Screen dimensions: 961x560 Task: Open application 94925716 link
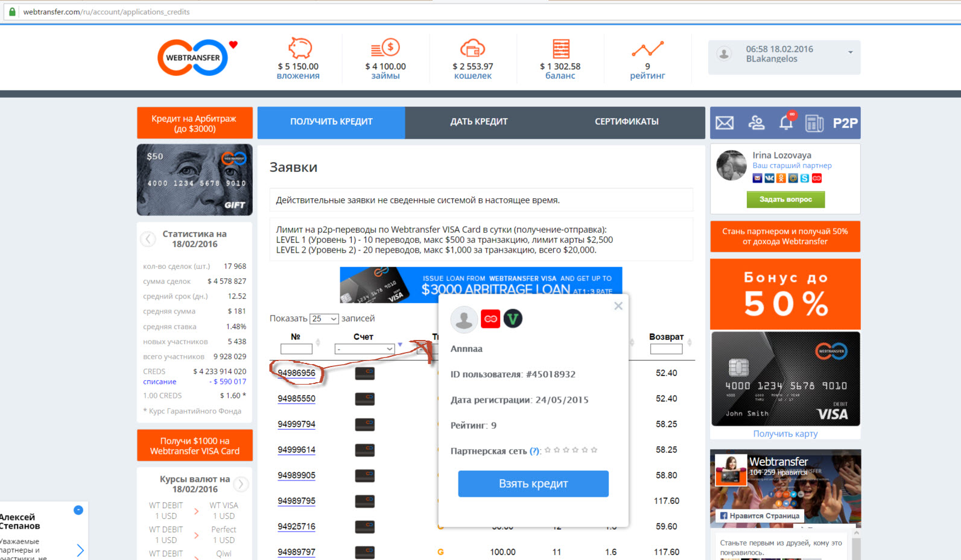pos(296,526)
